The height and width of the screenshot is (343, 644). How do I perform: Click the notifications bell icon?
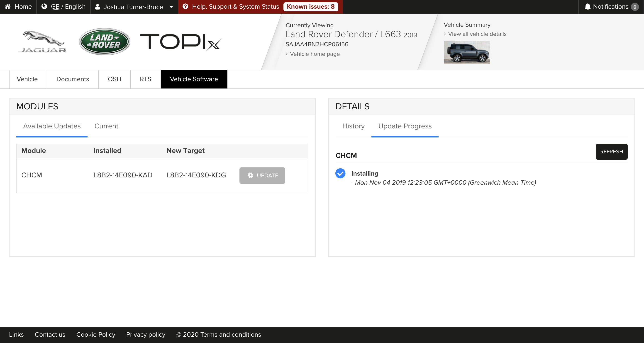tap(588, 7)
